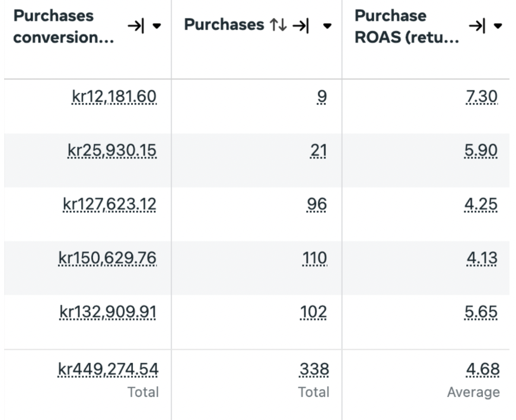
Task: Click the kr127,623.12 conversion value
Action: [110, 205]
